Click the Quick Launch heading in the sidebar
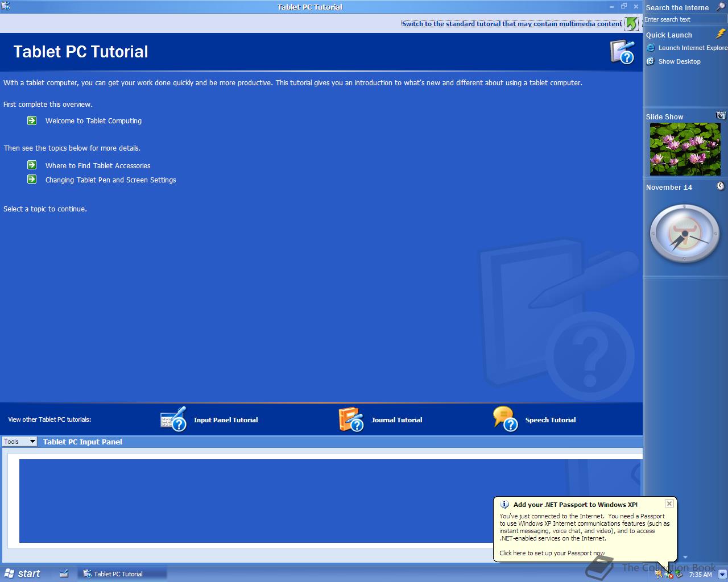Screen dimensions: 728x582 click(x=669, y=35)
